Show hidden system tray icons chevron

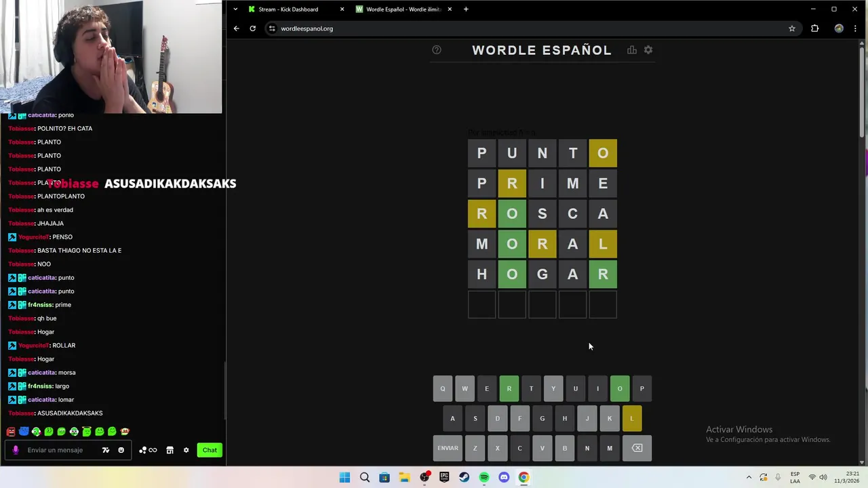click(x=749, y=477)
